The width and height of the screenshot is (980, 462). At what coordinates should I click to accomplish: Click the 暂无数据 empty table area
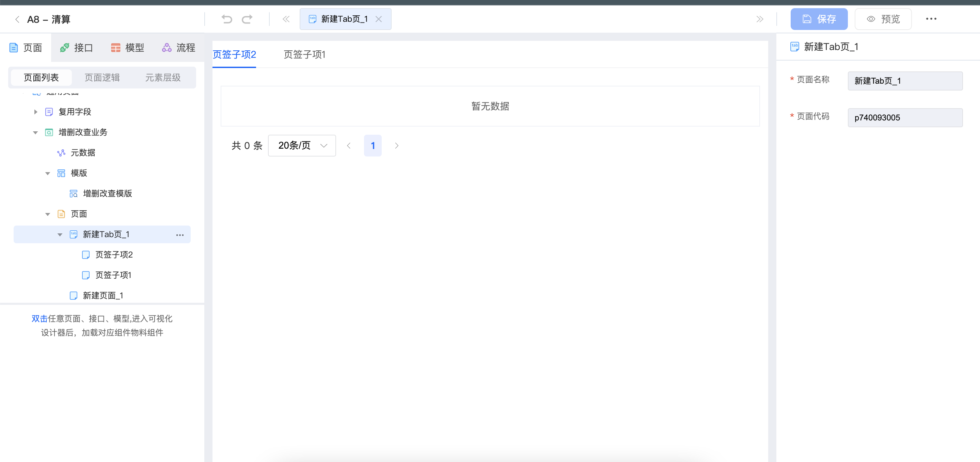tap(490, 106)
